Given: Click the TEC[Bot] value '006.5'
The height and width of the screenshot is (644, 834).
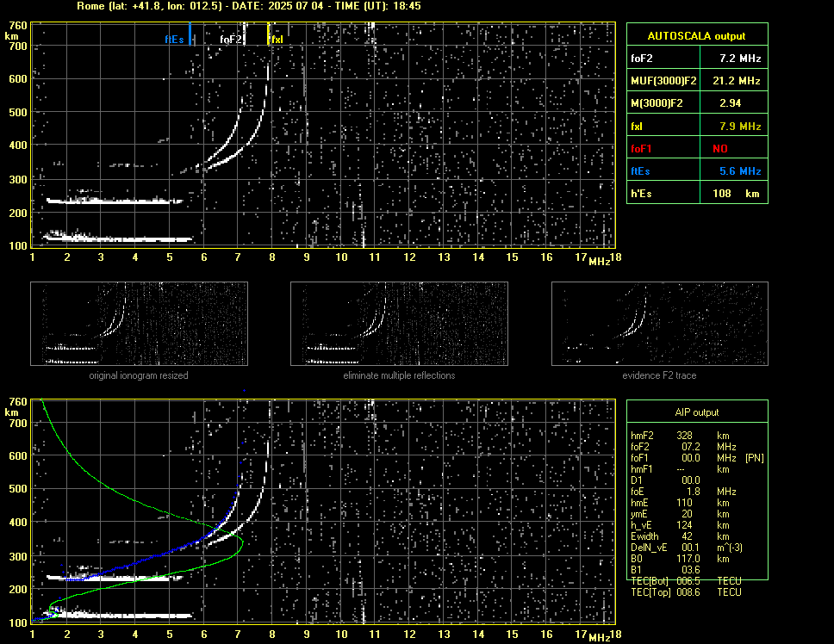Looking at the screenshot, I should (x=688, y=581).
